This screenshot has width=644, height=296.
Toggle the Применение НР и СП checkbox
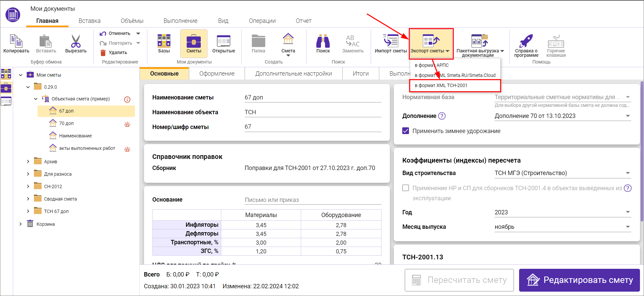(406, 188)
